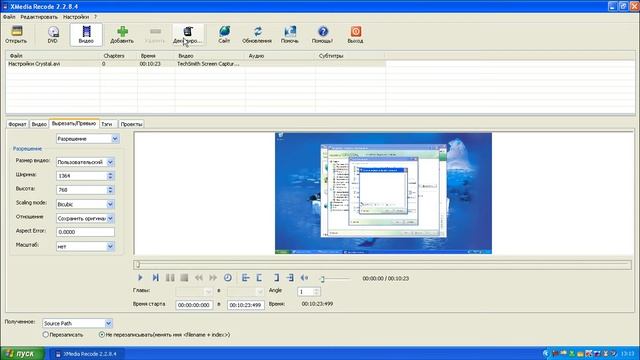
Task: Open the Размер видео dropdown
Action: pos(110,162)
